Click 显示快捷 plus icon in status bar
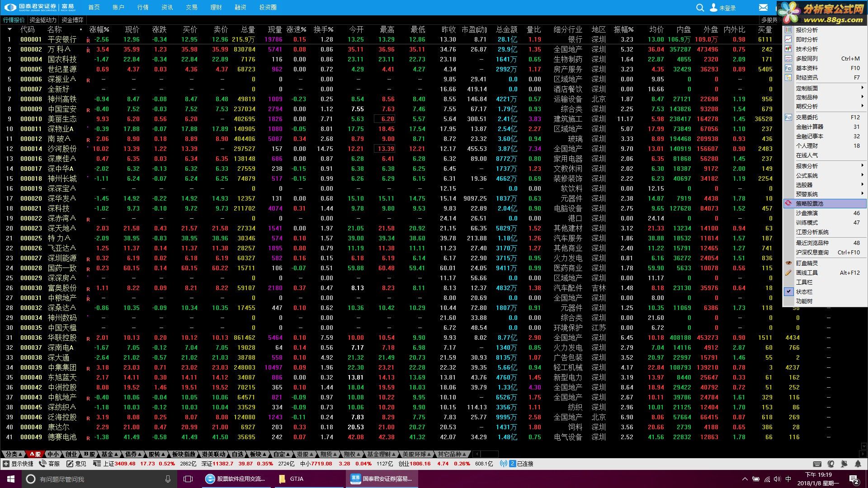 click(x=6, y=464)
